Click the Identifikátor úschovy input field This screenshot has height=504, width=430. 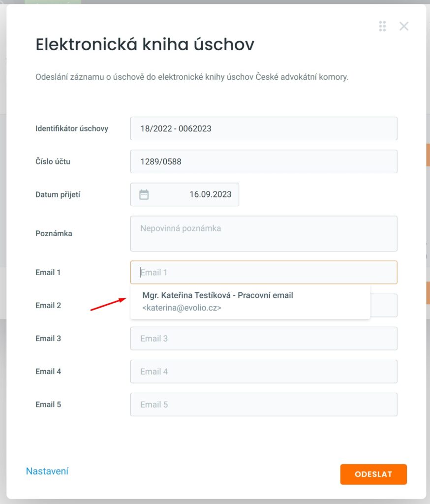[263, 128]
